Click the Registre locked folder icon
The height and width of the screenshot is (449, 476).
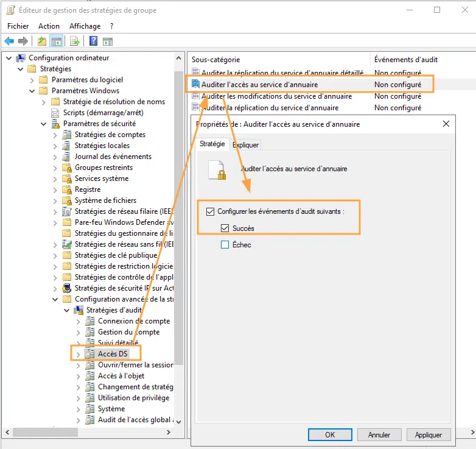tap(67, 189)
